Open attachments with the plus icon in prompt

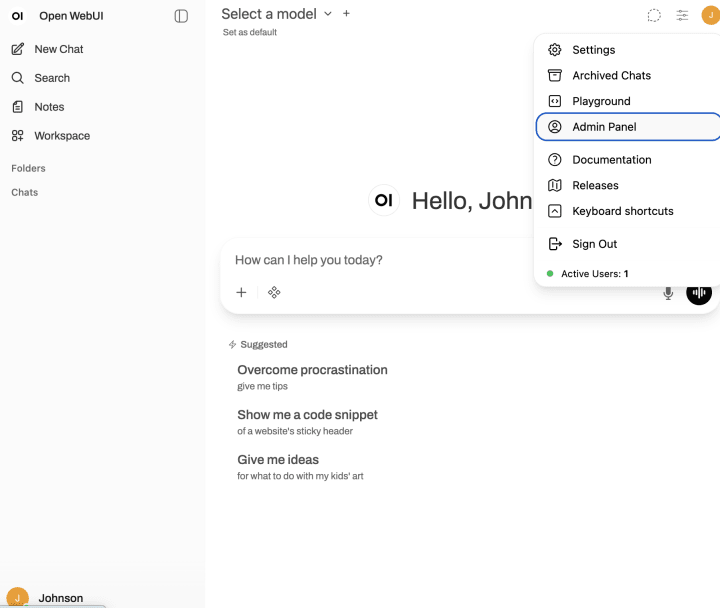pyautogui.click(x=241, y=293)
